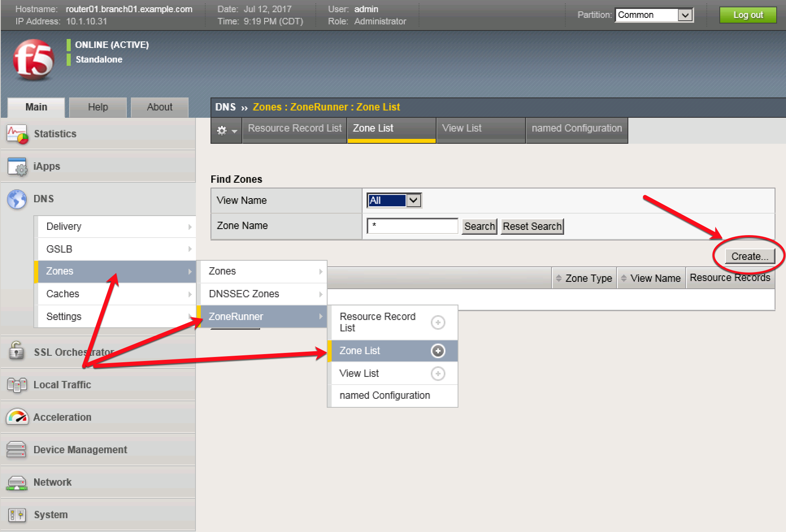Click the Zones : ZoneRunner : Zone List breadcrumb

[x=326, y=107]
